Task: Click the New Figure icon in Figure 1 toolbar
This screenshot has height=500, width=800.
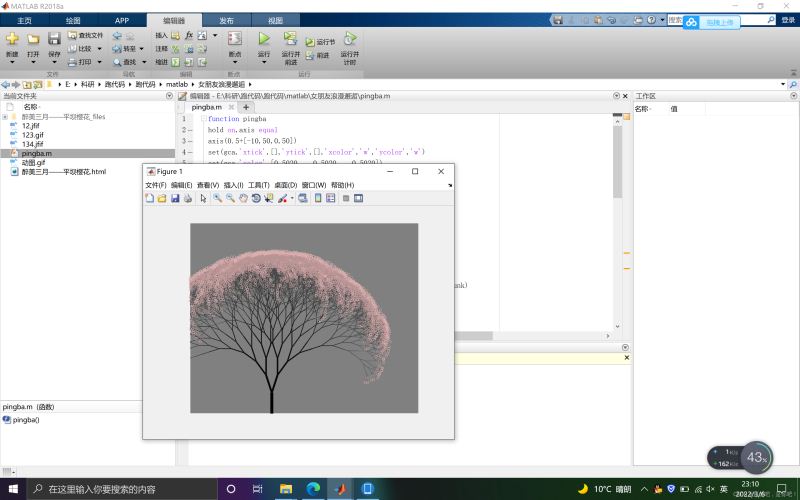Action: pyautogui.click(x=149, y=198)
